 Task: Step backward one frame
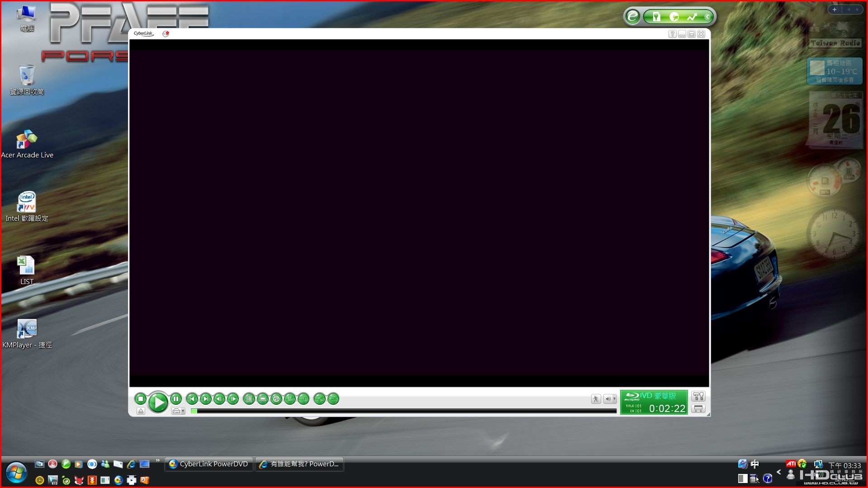[219, 399]
